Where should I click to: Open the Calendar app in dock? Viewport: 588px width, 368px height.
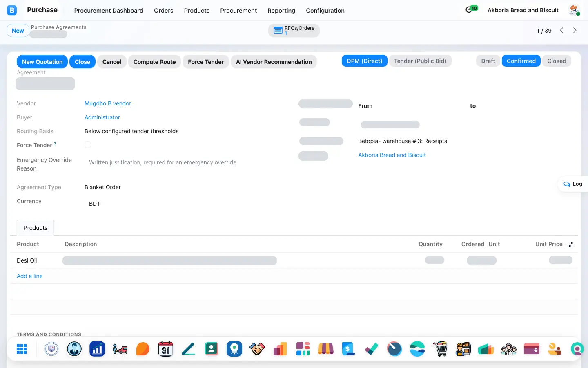point(166,349)
